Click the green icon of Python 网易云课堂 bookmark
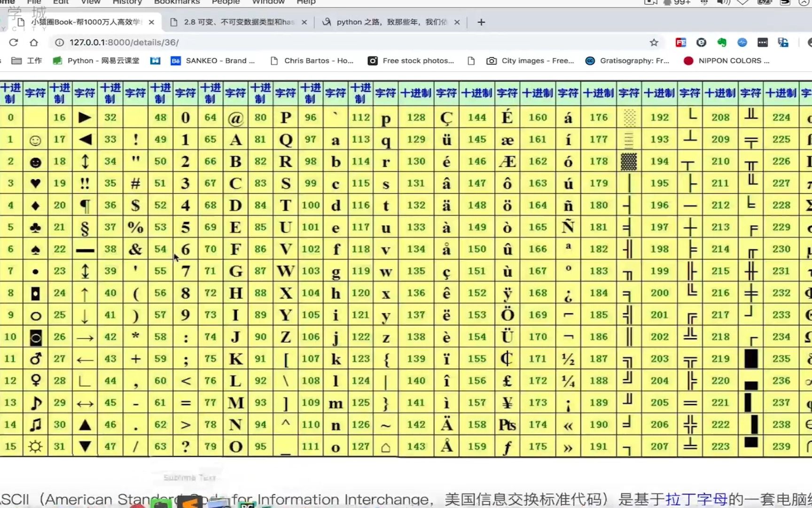 (57, 61)
